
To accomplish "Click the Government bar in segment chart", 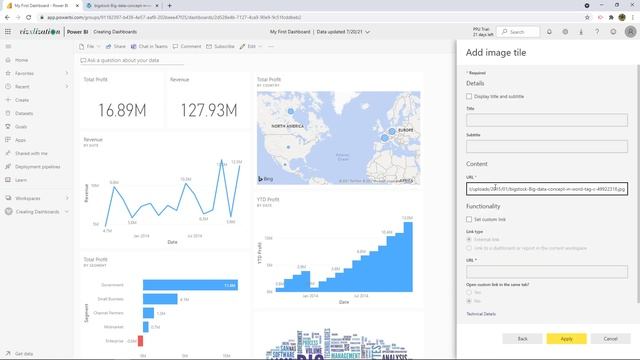I will click(x=190, y=285).
